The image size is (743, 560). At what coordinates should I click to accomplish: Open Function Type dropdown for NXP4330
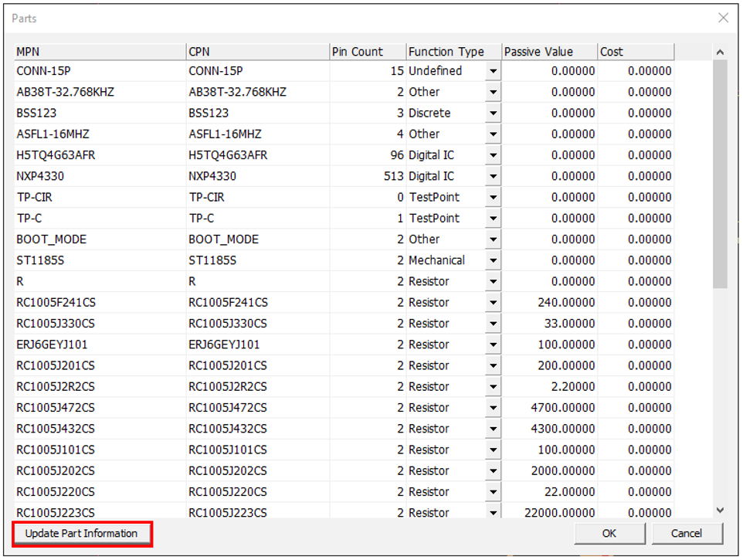493,177
